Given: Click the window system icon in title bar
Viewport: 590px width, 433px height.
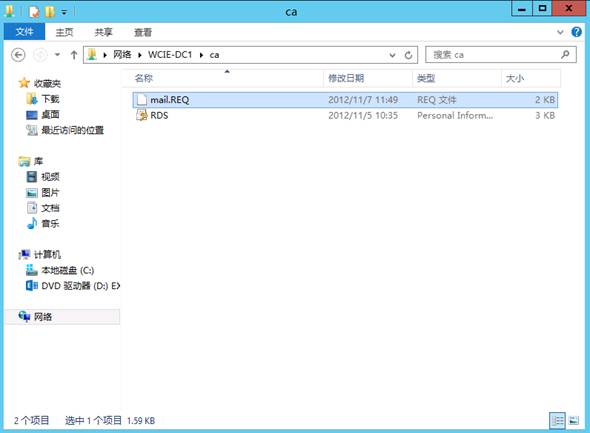Looking at the screenshot, I should click(x=10, y=12).
